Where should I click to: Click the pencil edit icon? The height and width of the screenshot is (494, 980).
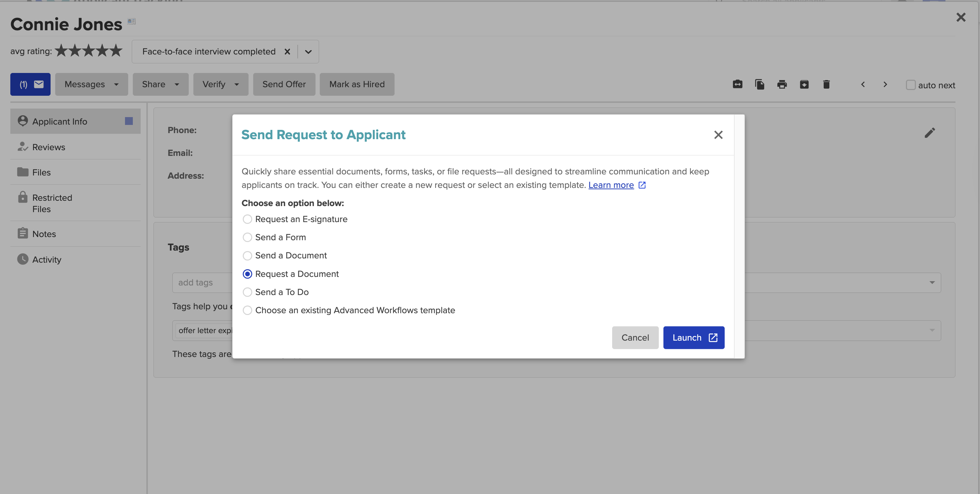click(x=929, y=133)
